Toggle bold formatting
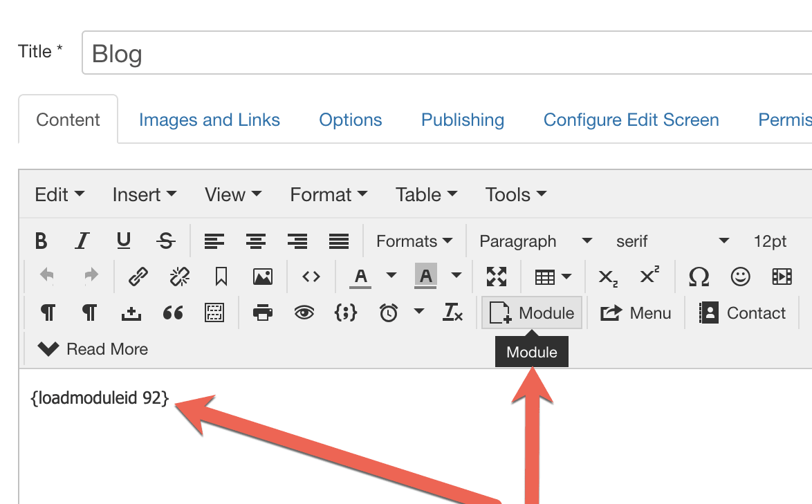 pos(41,241)
